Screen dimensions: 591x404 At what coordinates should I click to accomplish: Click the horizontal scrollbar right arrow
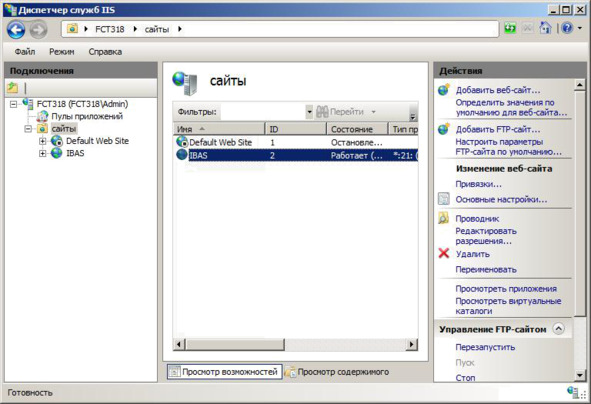(x=412, y=344)
